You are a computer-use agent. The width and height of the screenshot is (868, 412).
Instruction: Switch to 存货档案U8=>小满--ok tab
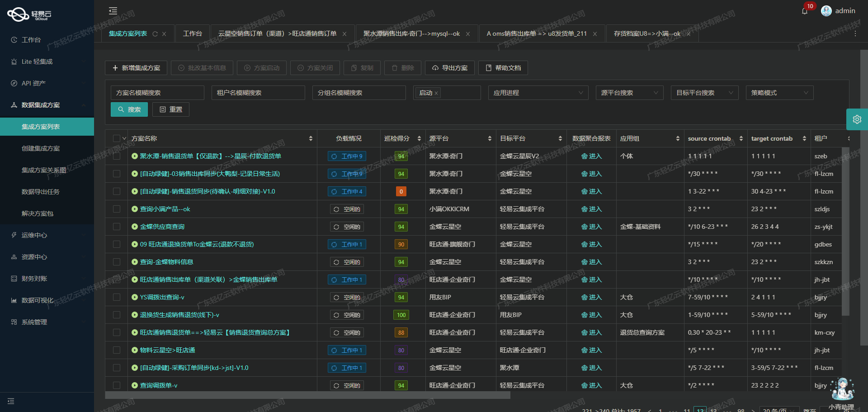coord(647,33)
